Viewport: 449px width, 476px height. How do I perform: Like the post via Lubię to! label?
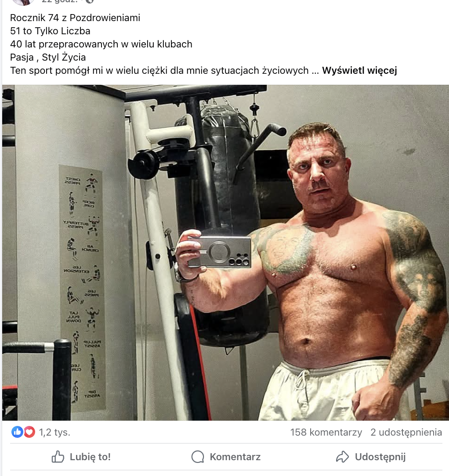click(90, 457)
